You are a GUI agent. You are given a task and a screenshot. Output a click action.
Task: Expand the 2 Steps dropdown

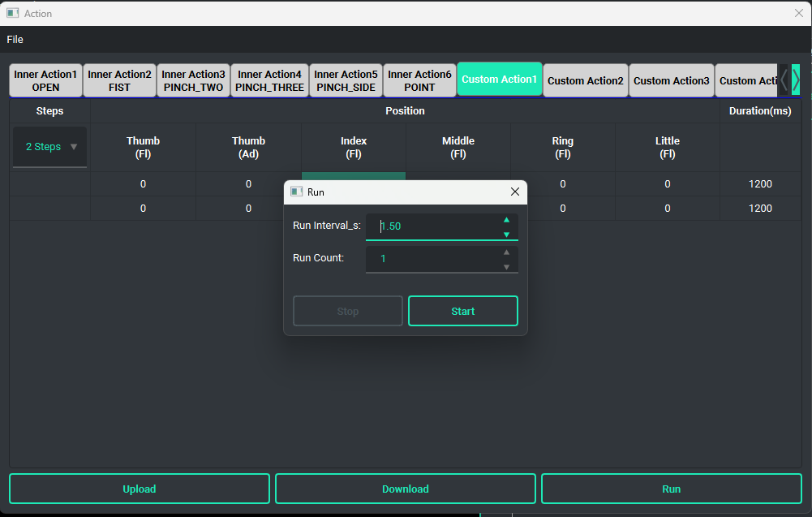pos(50,147)
